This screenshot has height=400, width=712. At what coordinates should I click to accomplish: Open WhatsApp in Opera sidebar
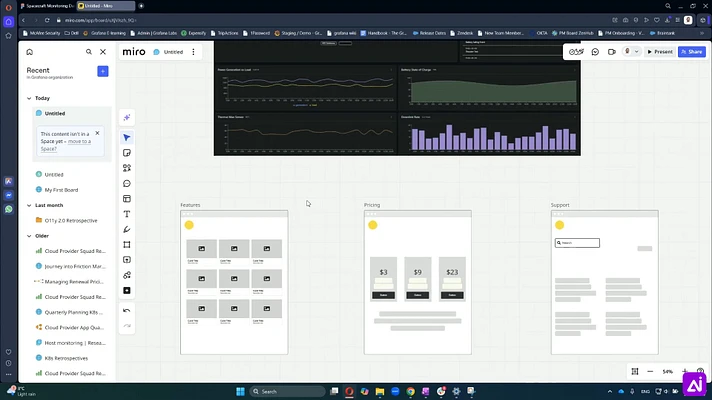pyautogui.click(x=9, y=209)
